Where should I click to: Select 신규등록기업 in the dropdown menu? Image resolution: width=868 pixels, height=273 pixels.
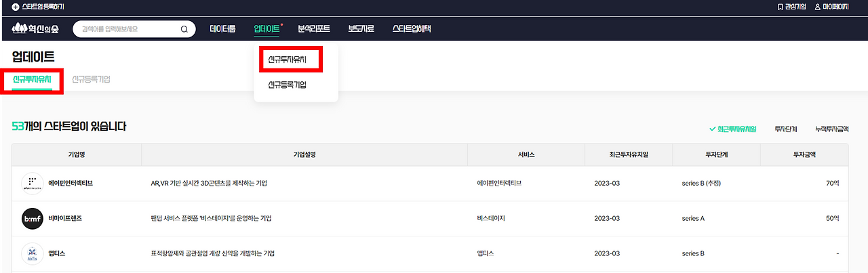(x=287, y=85)
